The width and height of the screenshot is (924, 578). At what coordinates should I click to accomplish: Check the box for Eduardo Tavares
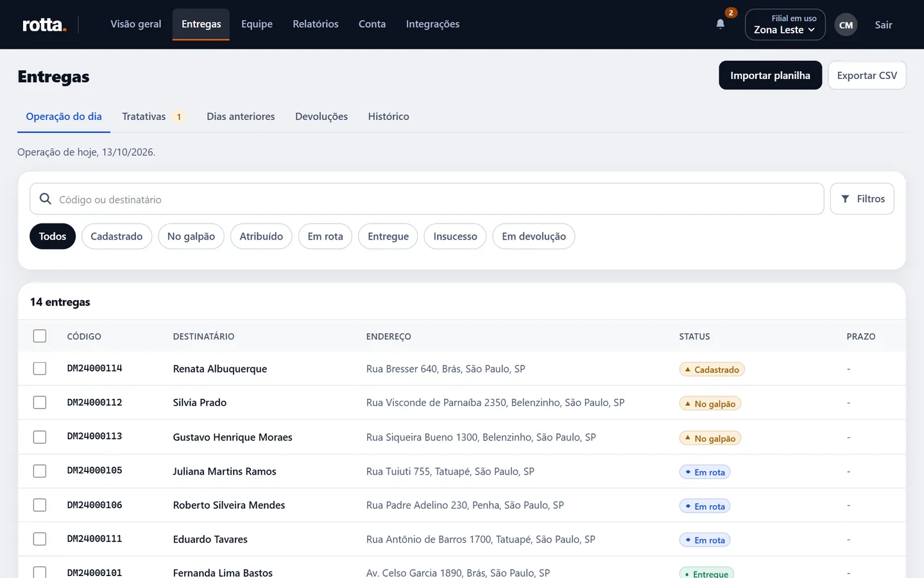40,539
